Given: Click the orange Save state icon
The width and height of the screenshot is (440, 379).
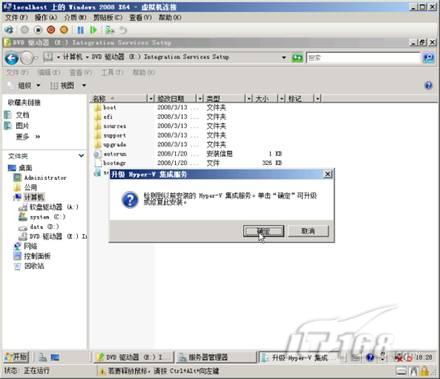Looking at the screenshot, I should pyautogui.click(x=64, y=30).
